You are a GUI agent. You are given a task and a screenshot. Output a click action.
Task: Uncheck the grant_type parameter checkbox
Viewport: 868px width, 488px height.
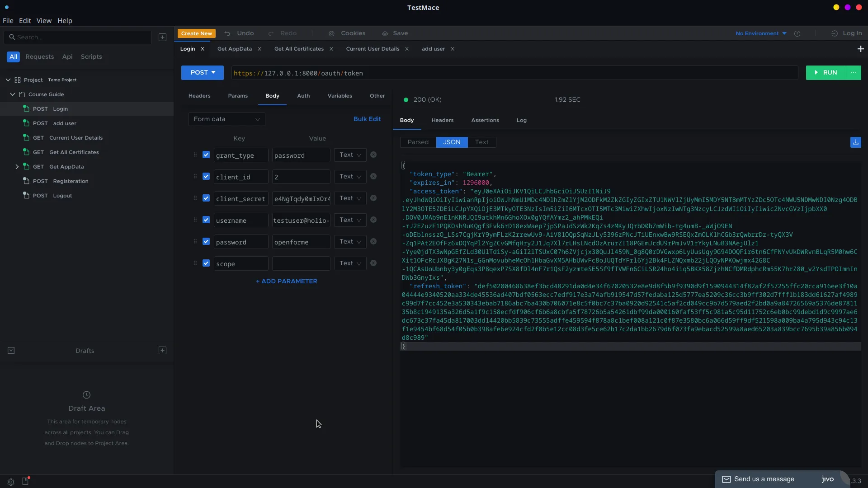coord(206,155)
